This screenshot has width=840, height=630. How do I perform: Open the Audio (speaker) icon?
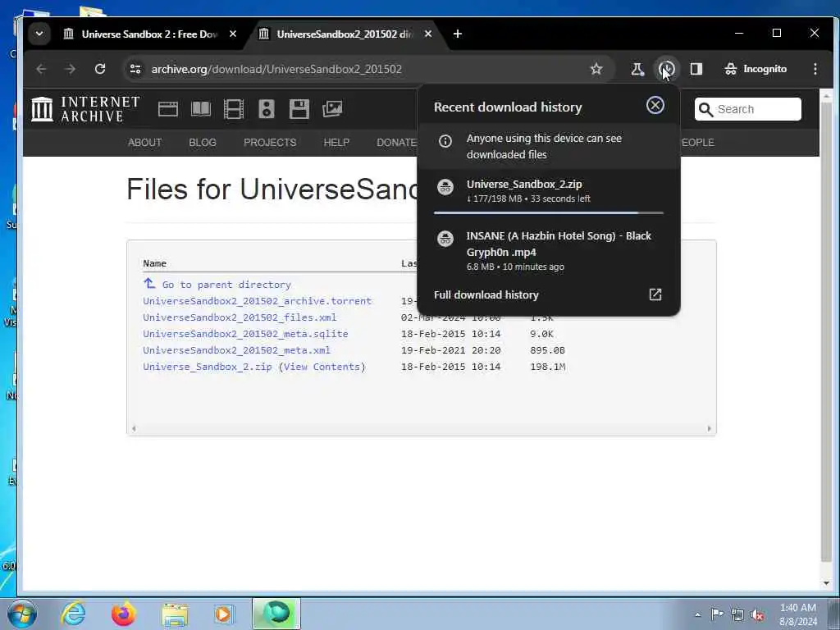coord(267,109)
